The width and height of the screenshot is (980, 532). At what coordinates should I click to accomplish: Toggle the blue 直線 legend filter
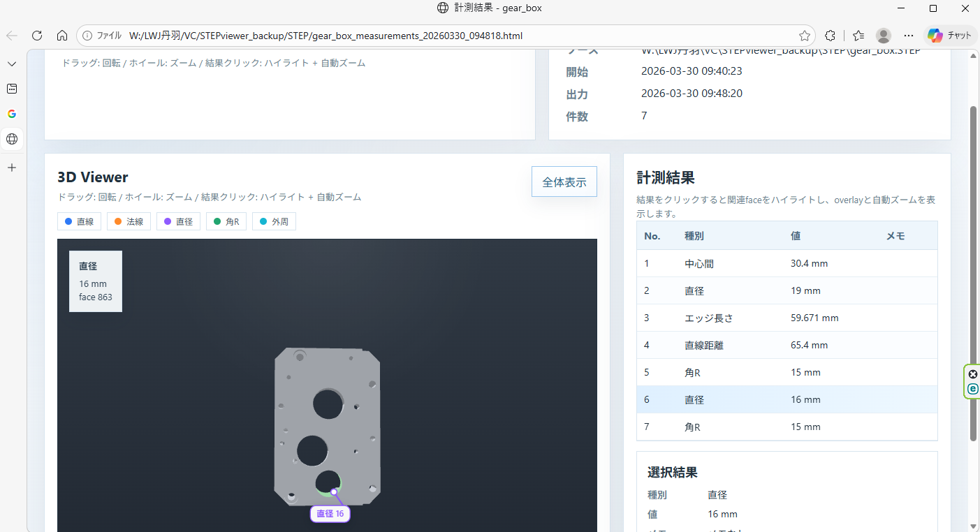tap(79, 221)
